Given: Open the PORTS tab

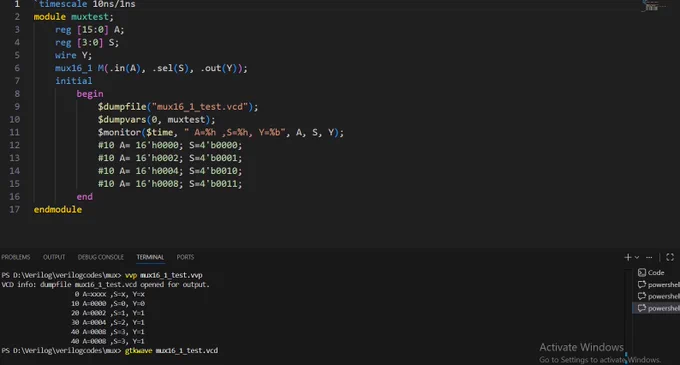Looking at the screenshot, I should 185,257.
